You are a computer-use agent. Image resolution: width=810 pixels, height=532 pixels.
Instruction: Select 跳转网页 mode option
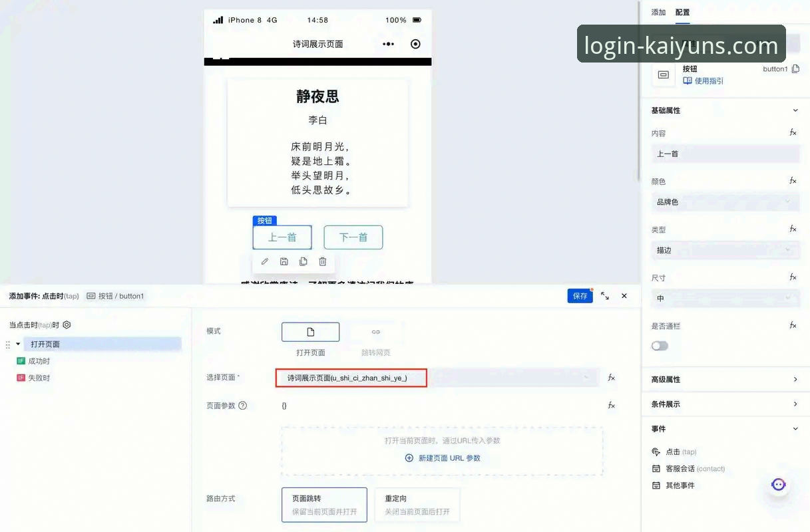(x=376, y=332)
